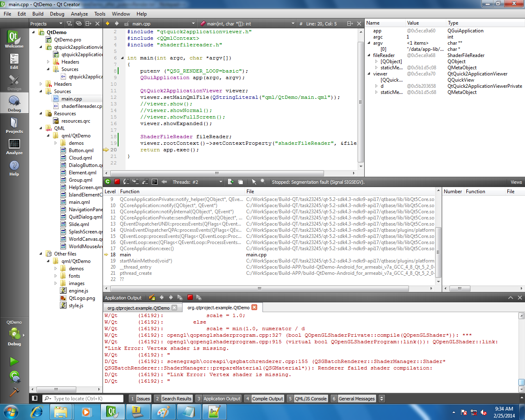Open the Tools menu
This screenshot has width=525, height=420.
coord(100,14)
